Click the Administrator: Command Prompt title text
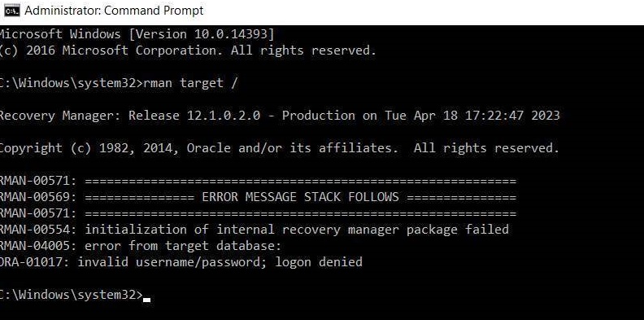This screenshot has height=320, width=644. [114, 11]
